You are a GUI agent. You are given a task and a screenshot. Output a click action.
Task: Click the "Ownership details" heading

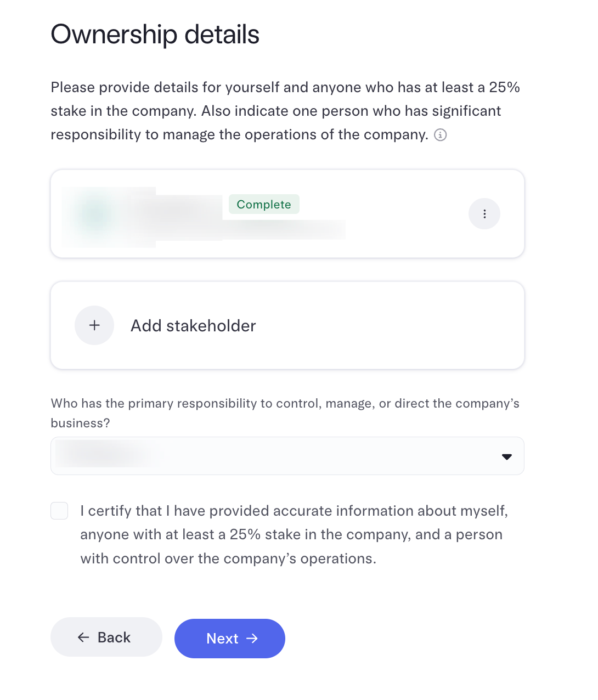coord(155,35)
